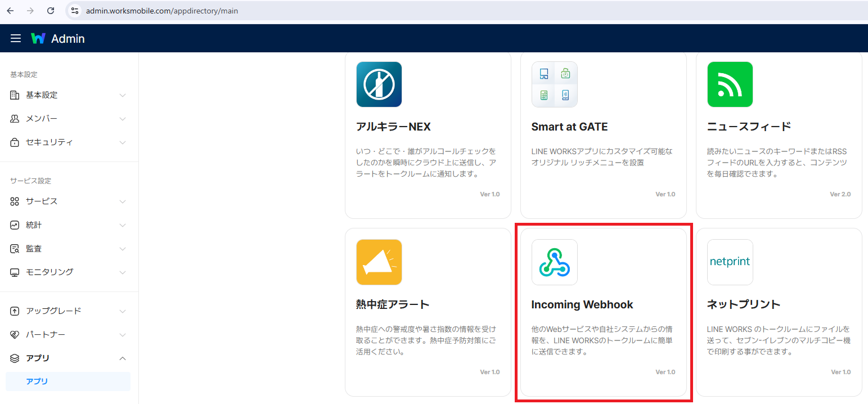Expand メンバー with its chevron
Viewport: 868px width, 404px height.
[x=123, y=119]
